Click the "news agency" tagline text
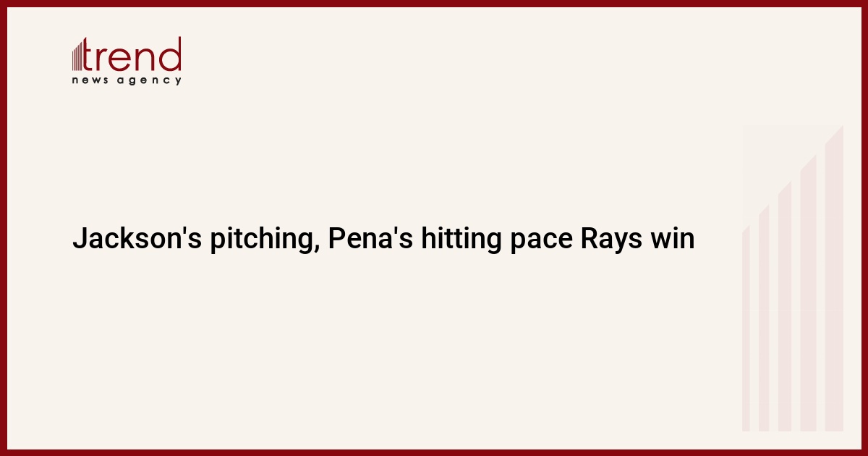The width and height of the screenshot is (868, 456). 127,80
